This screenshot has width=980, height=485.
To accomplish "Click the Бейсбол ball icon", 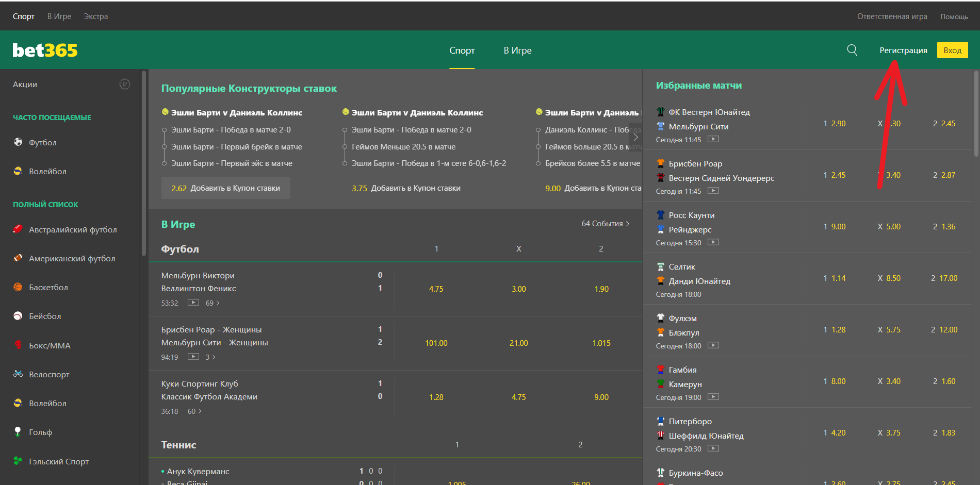I will (18, 316).
